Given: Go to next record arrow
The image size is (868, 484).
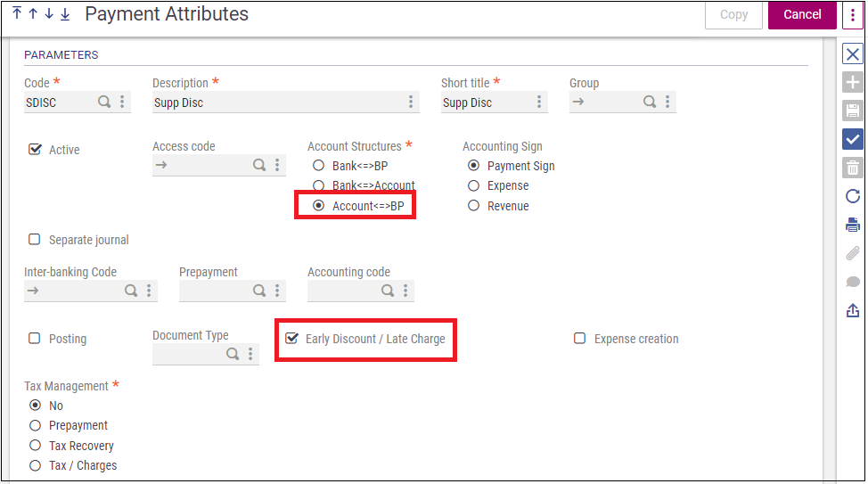Looking at the screenshot, I should (49, 13).
